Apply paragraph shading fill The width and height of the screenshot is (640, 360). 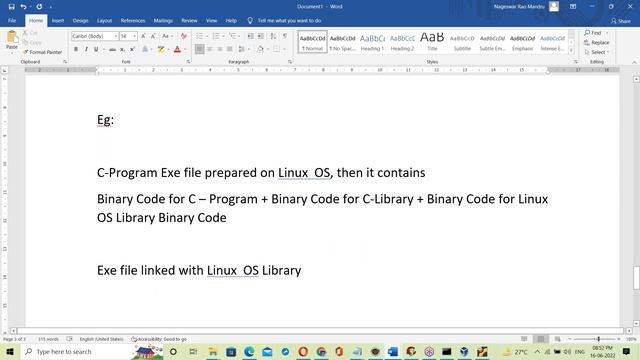260,49
